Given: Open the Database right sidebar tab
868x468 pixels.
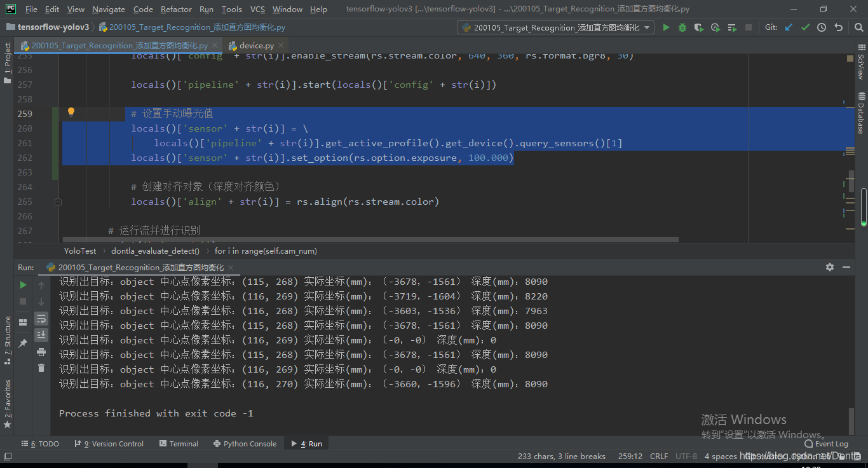Looking at the screenshot, I should (861, 113).
